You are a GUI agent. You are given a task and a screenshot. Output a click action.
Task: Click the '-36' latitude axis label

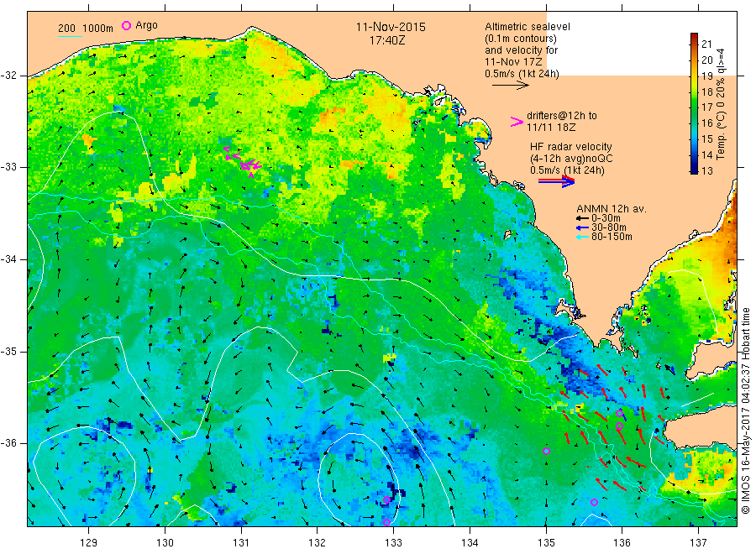pos(9,443)
